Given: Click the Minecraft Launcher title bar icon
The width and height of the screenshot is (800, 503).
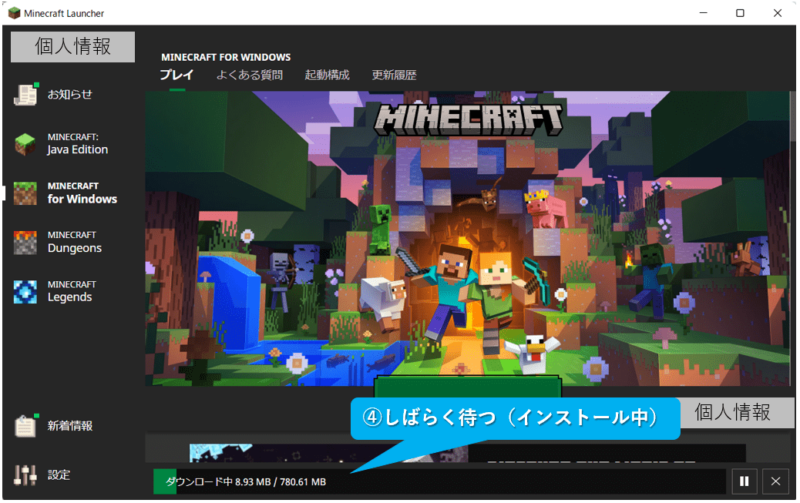Looking at the screenshot, I should click(14, 13).
